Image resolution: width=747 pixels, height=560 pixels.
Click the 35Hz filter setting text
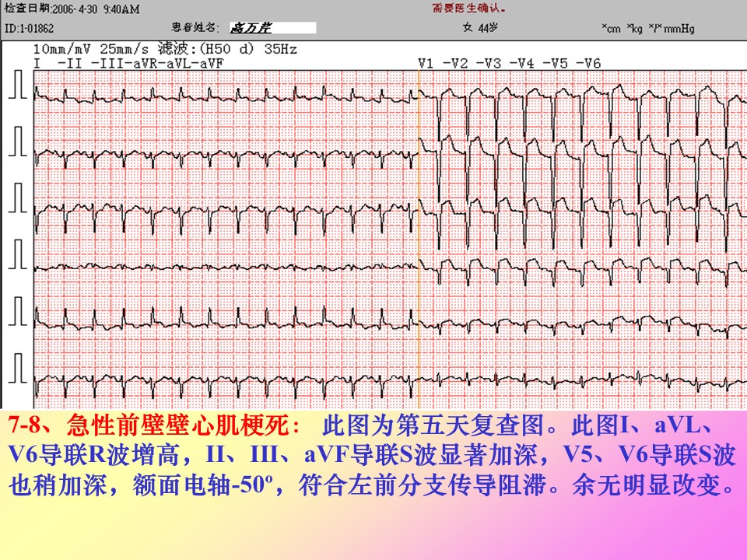(281, 49)
